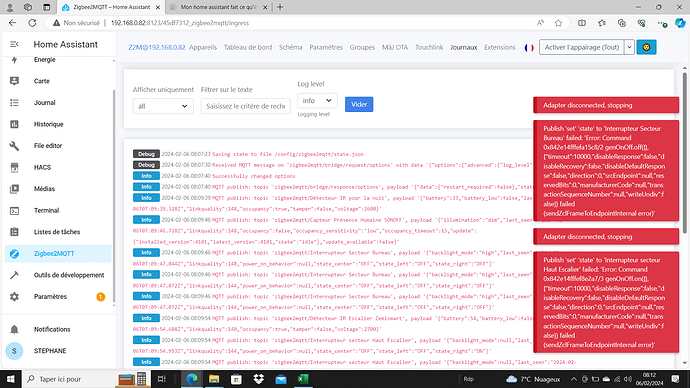Click the Vider button

(x=359, y=104)
